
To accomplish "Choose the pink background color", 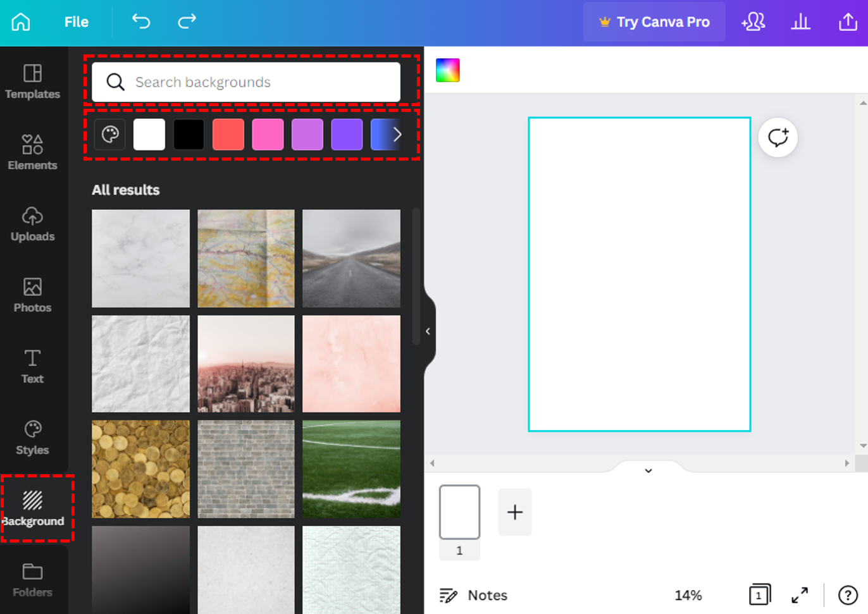I will click(x=268, y=135).
